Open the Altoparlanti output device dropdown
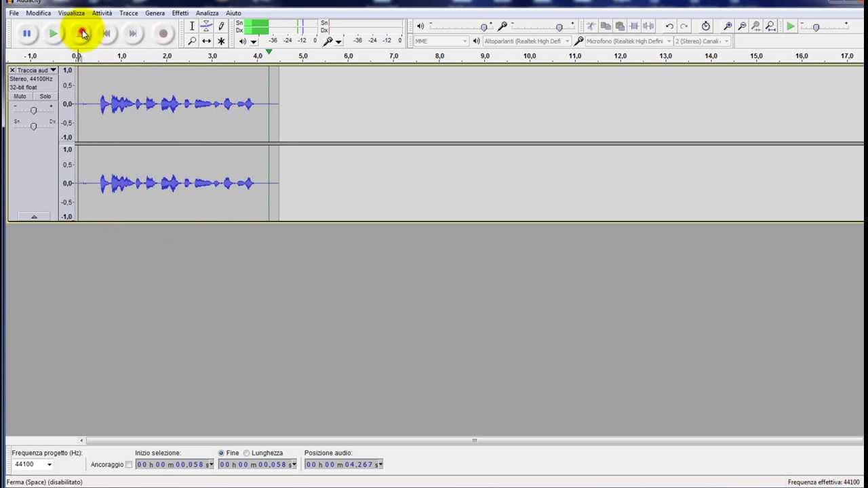Screen dimensions: 868x488 526,41
